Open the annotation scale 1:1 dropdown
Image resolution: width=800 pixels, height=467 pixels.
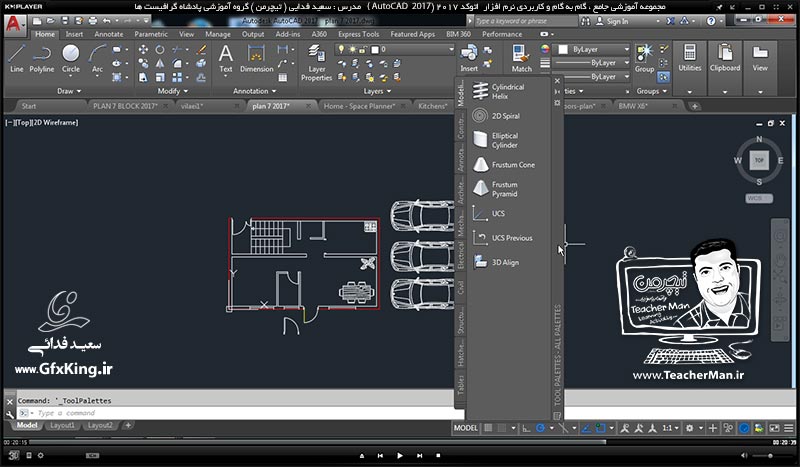pyautogui.click(x=670, y=428)
